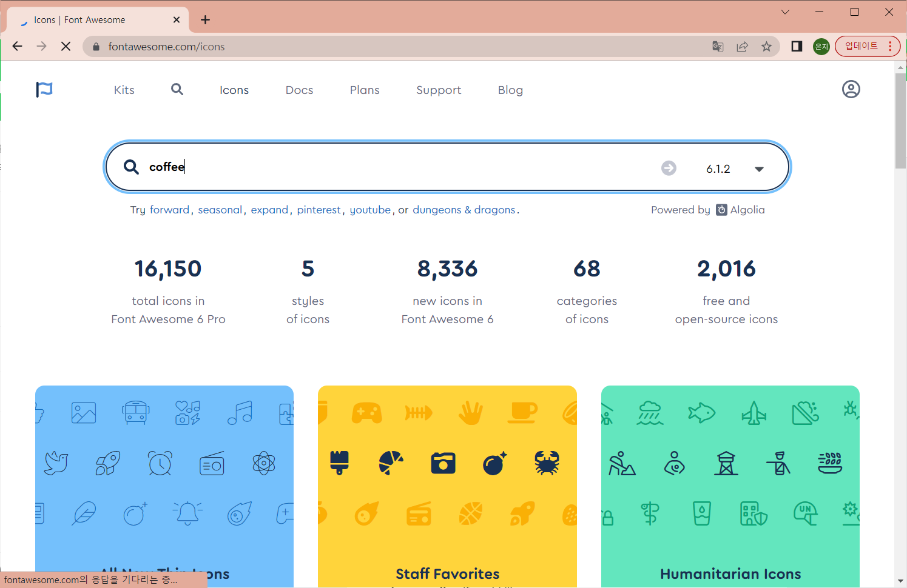Screen dimensions: 907x588
Task: Open the browser side panel icon
Action: coord(797,47)
